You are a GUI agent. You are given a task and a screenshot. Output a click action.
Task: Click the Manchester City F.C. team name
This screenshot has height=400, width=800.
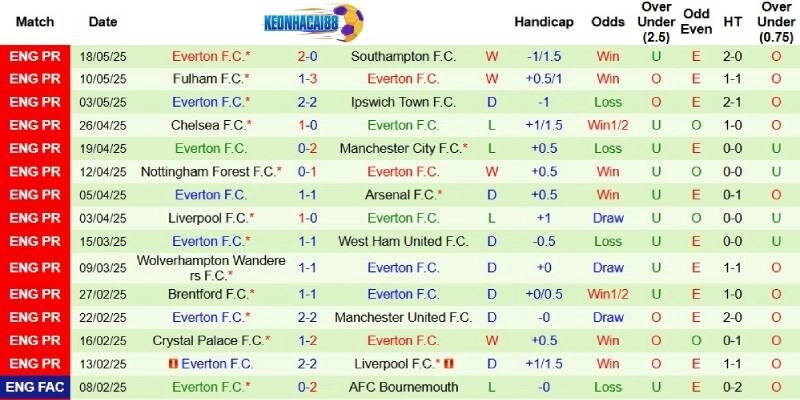click(x=400, y=148)
